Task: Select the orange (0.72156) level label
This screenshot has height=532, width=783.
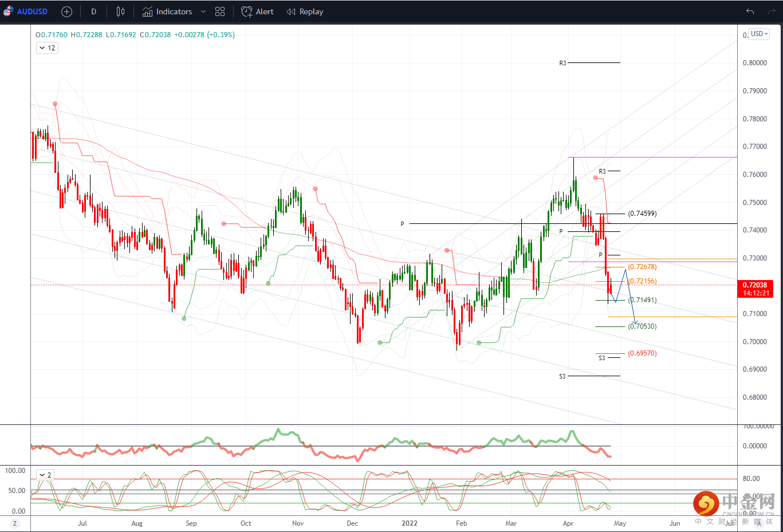Action: click(643, 281)
